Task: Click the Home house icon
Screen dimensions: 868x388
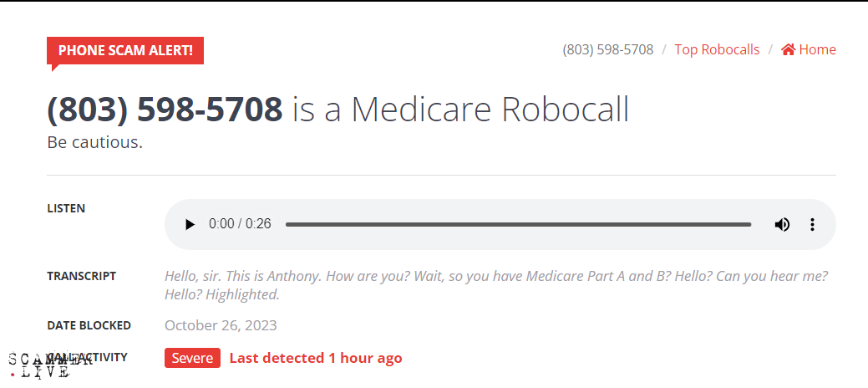Action: click(x=788, y=49)
